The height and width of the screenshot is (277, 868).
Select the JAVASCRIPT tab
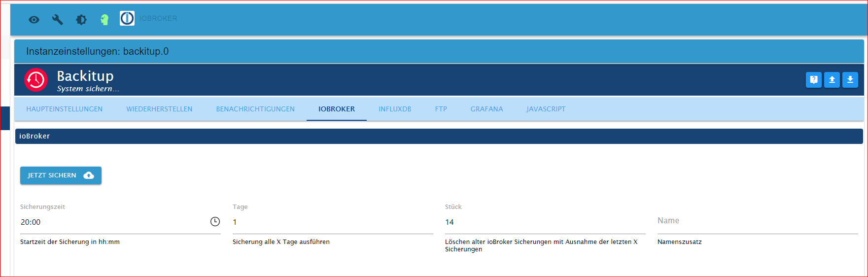(546, 109)
